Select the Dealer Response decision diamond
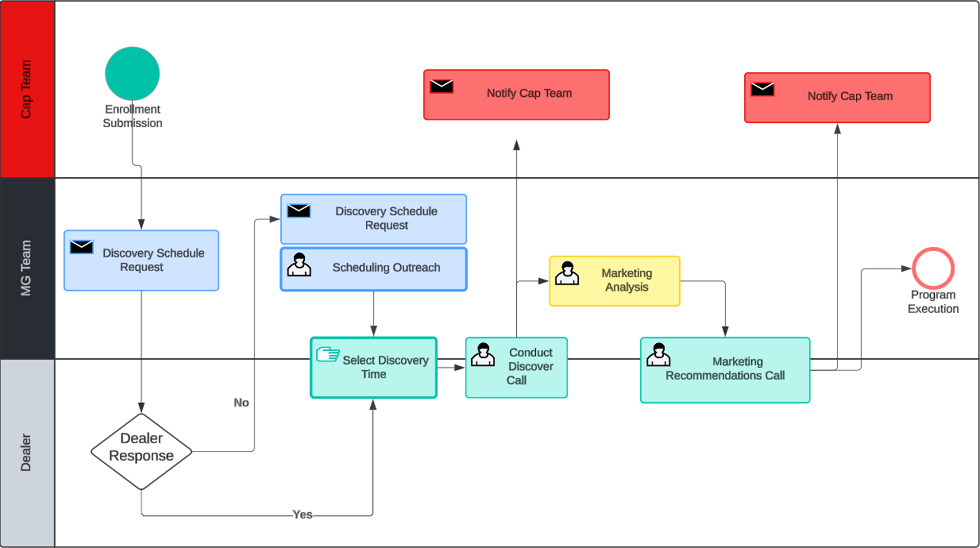Viewport: 980px width, 548px height. click(141, 450)
